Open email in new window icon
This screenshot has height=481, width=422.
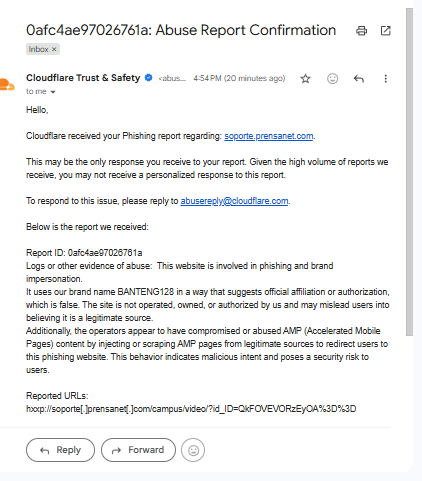[385, 31]
